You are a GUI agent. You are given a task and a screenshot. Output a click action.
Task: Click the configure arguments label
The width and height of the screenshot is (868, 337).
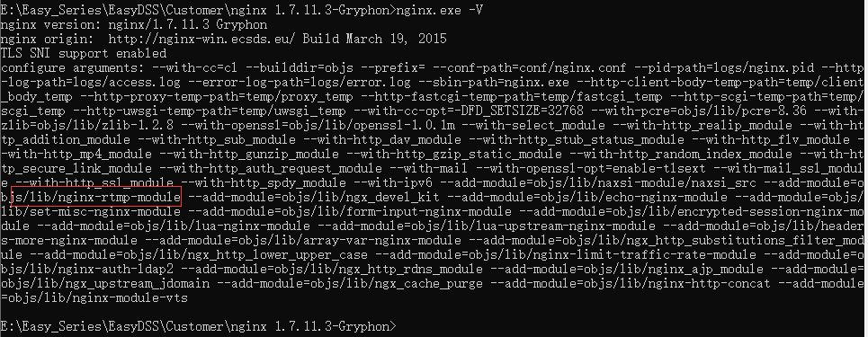pyautogui.click(x=72, y=68)
